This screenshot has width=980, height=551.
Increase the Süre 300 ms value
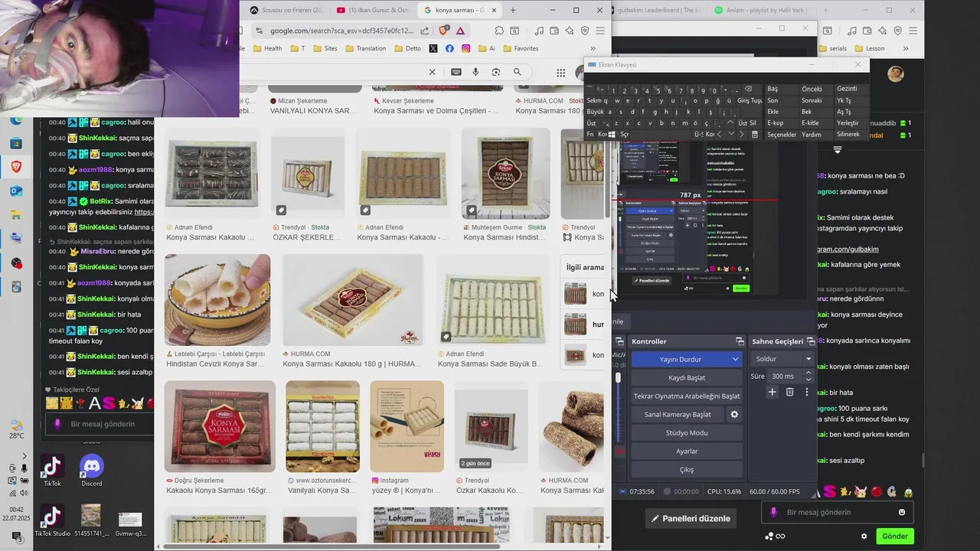pos(808,373)
